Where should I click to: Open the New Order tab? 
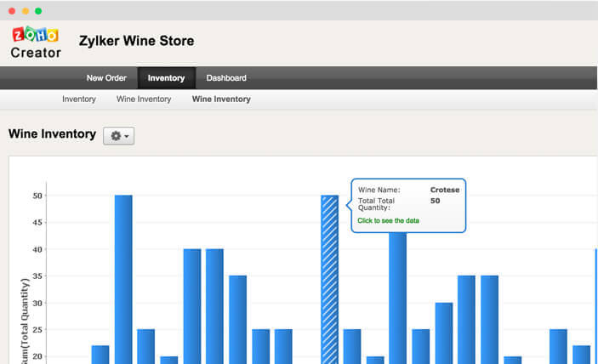click(106, 78)
